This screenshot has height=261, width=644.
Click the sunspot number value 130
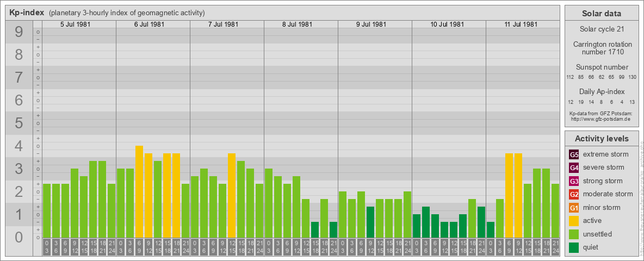pyautogui.click(x=633, y=77)
